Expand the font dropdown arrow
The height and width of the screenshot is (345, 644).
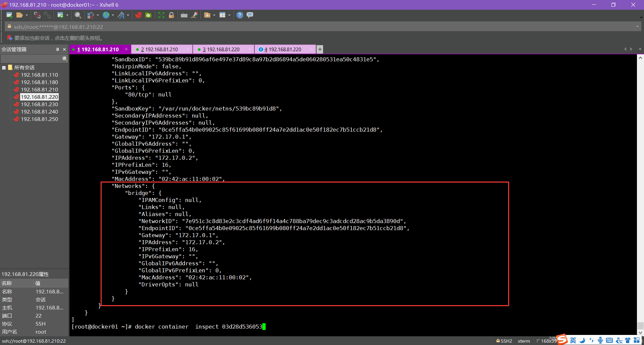point(128,15)
